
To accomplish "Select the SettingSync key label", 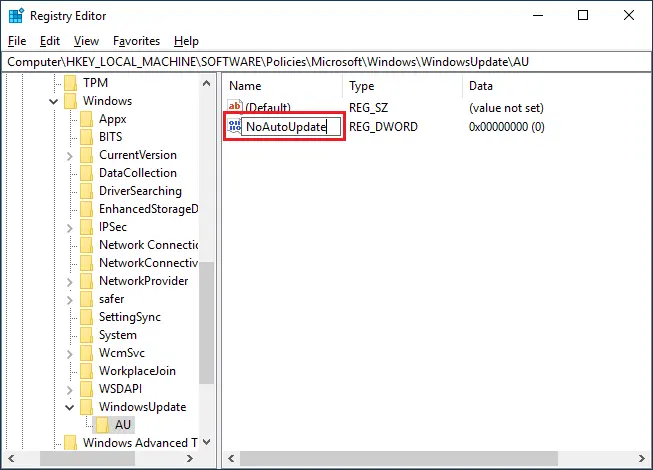I will (130, 317).
